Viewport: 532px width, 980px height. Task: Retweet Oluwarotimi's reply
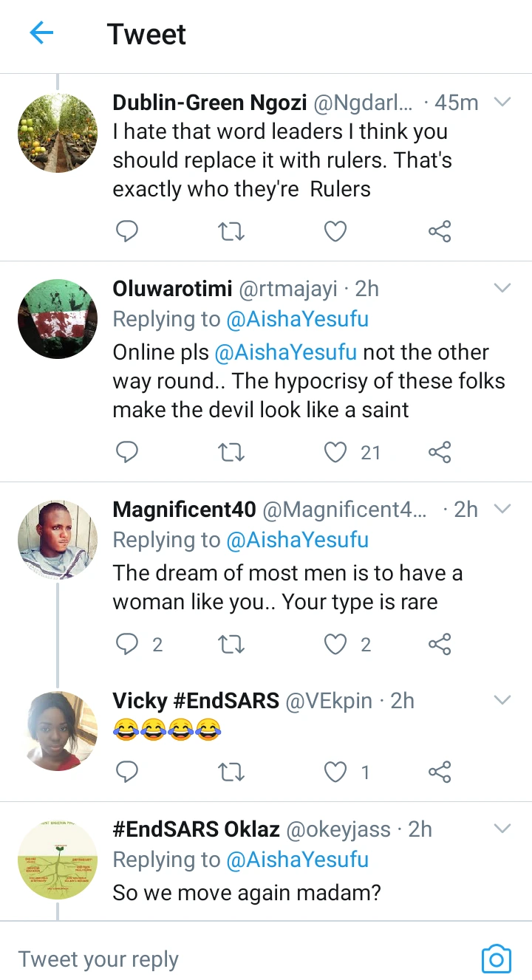[232, 452]
